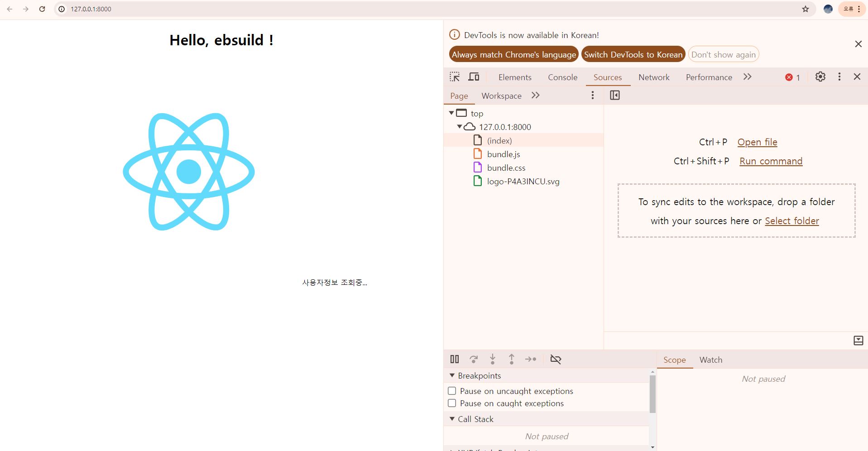
Task: Switch to the Elements panel
Action: point(515,77)
